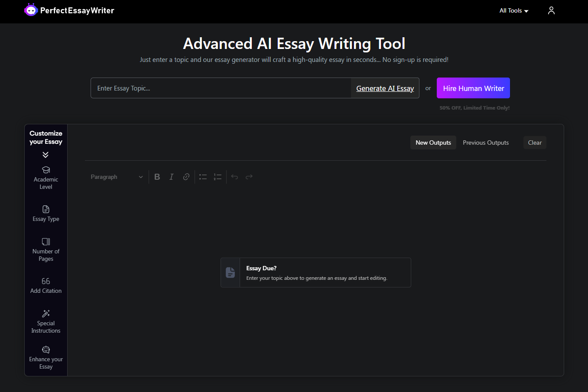Click the Customize your Essay heading
This screenshot has height=392, width=588.
[46, 137]
